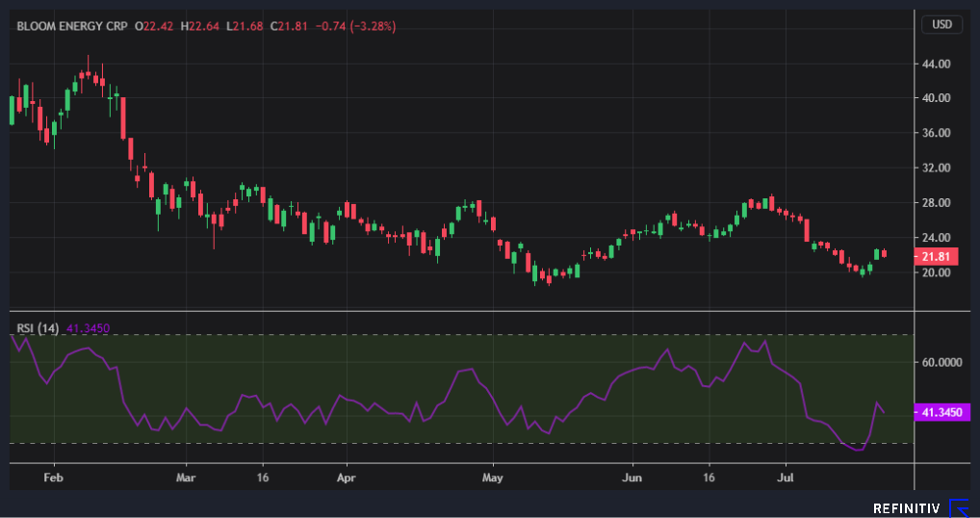Click the Apr date axis label
The image size is (980, 518).
click(x=346, y=478)
